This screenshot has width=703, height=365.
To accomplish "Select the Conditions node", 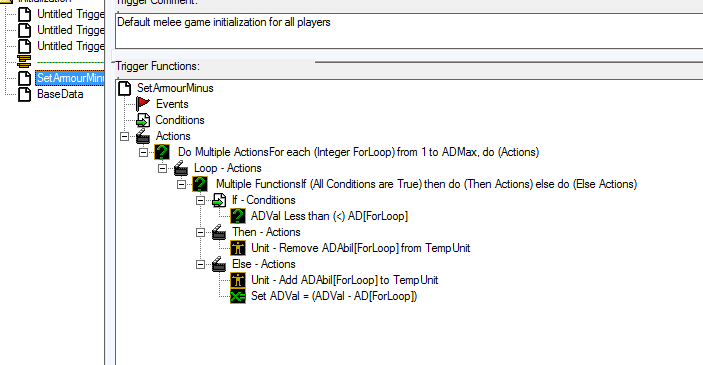I will 180,120.
